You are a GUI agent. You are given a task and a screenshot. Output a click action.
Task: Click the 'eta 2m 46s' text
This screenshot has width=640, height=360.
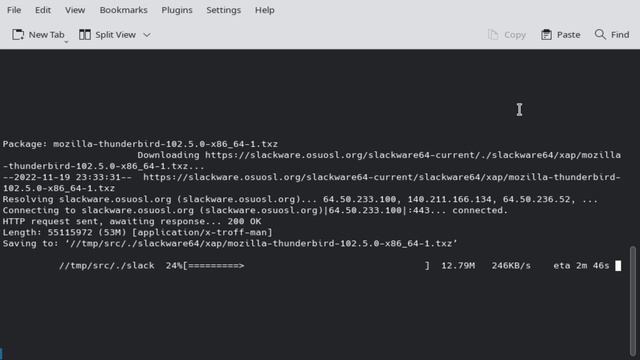tap(581, 266)
